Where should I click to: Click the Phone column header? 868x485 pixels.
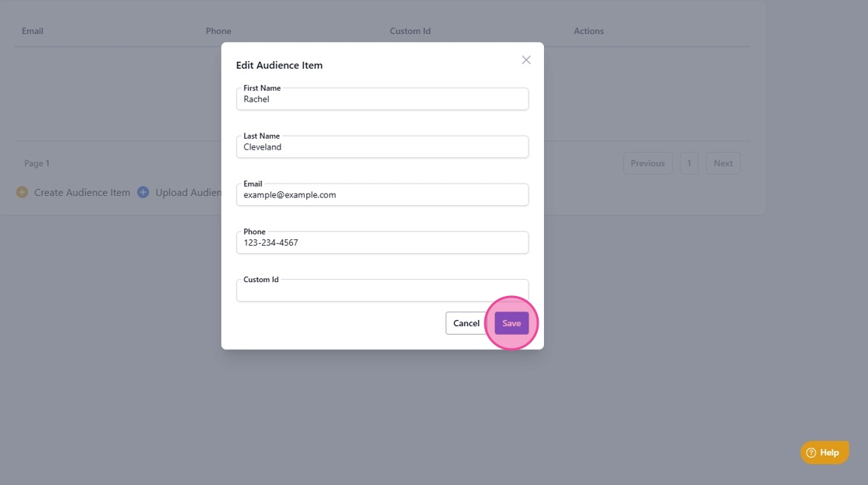click(219, 31)
